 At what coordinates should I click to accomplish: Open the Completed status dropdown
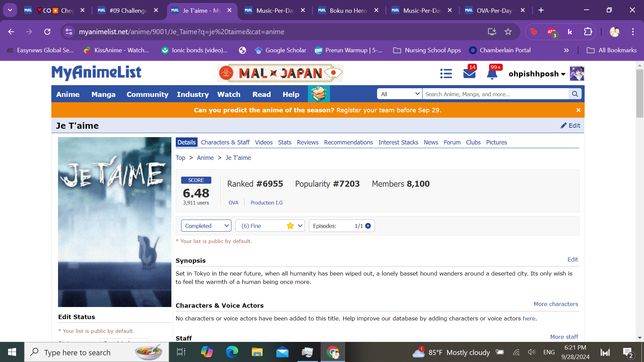point(206,226)
